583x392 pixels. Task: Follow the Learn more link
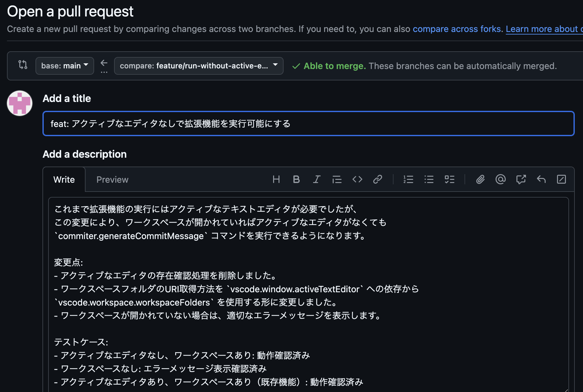(543, 29)
